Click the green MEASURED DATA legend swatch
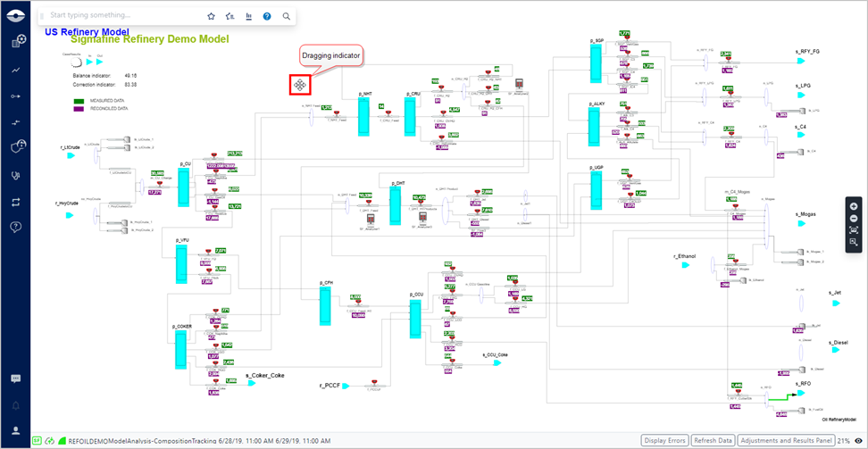 click(x=79, y=102)
